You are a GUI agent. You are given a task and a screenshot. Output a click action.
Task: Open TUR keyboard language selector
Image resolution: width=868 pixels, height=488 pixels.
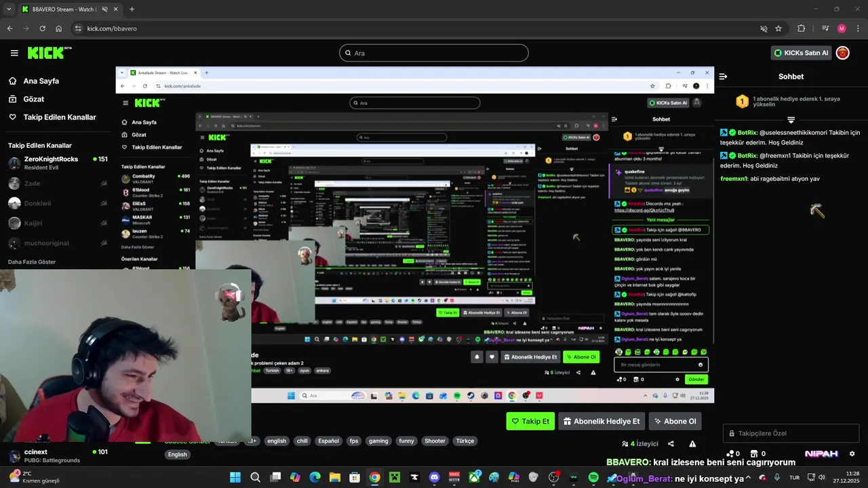tap(793, 477)
